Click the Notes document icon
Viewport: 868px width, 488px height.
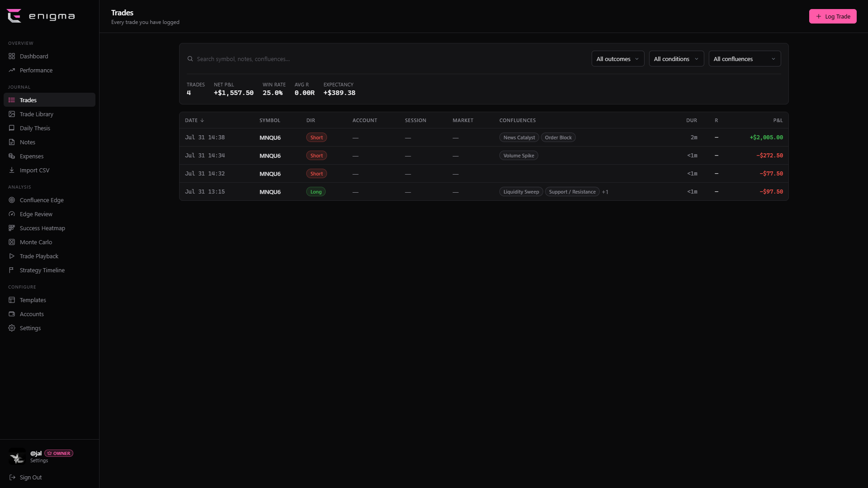point(12,142)
